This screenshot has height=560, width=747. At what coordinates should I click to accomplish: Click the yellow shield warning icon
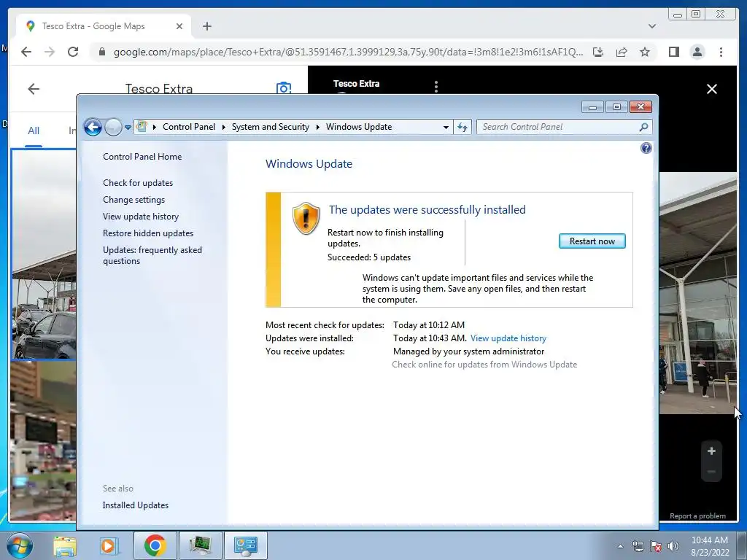click(x=306, y=218)
